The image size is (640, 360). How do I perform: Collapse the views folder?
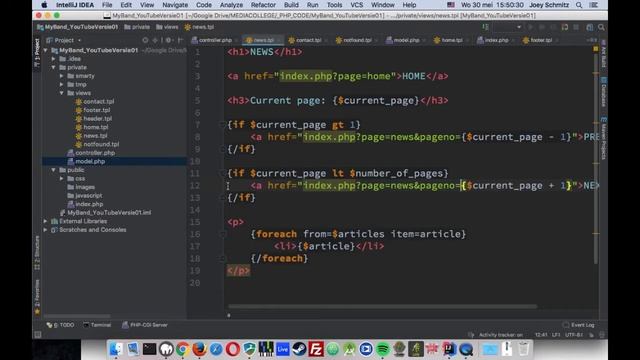[x=62, y=93]
